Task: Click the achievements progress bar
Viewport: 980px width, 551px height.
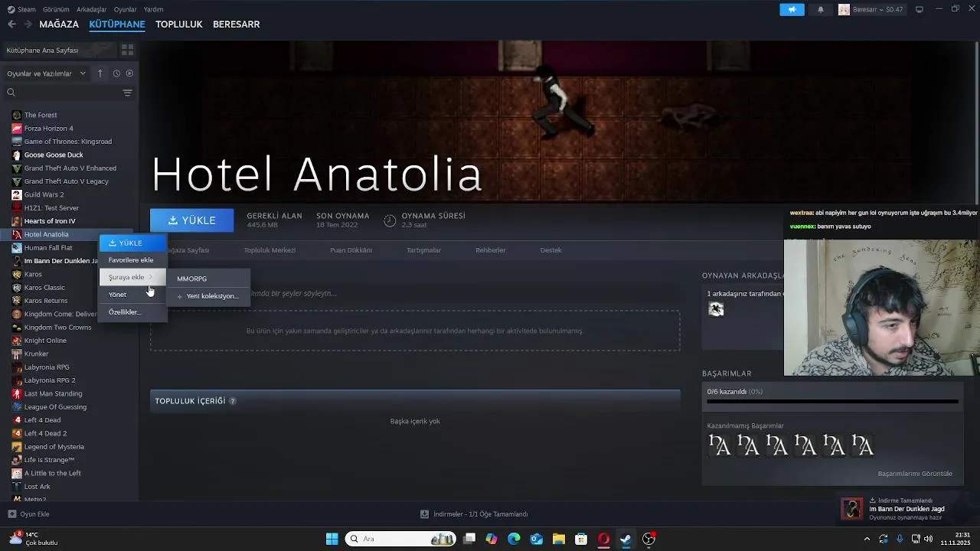Action: (x=832, y=400)
